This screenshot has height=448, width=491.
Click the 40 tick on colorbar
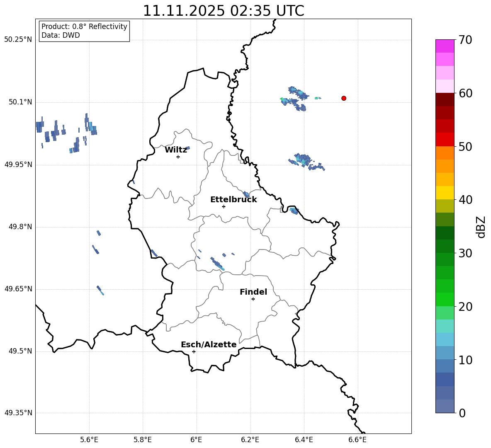(465, 200)
